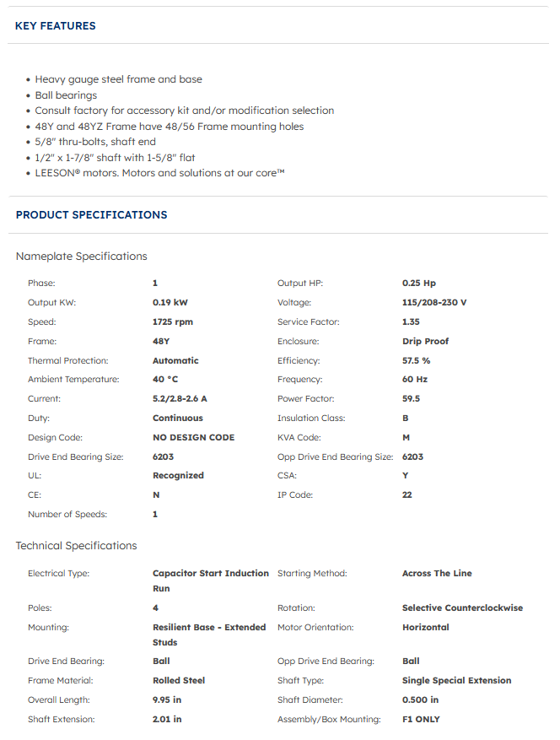Click the 0.25 Hp output value
Viewport: 560px width, 740px height.
[419, 284]
